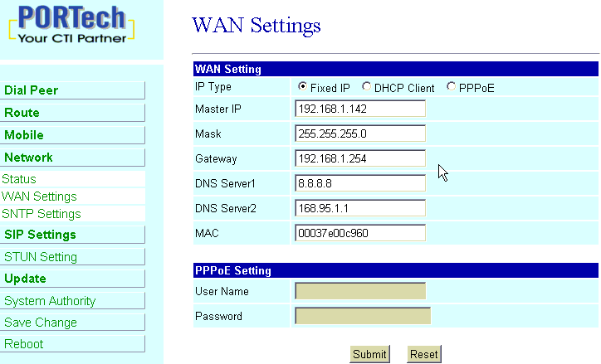Expand the Network menu section
Screen dimensions: 601x364
72,158
